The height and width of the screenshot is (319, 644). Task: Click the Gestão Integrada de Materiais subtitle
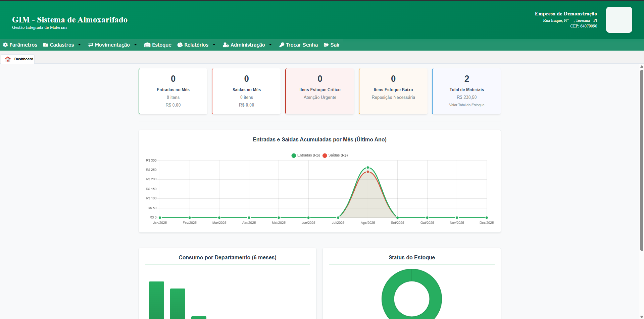(x=40, y=27)
